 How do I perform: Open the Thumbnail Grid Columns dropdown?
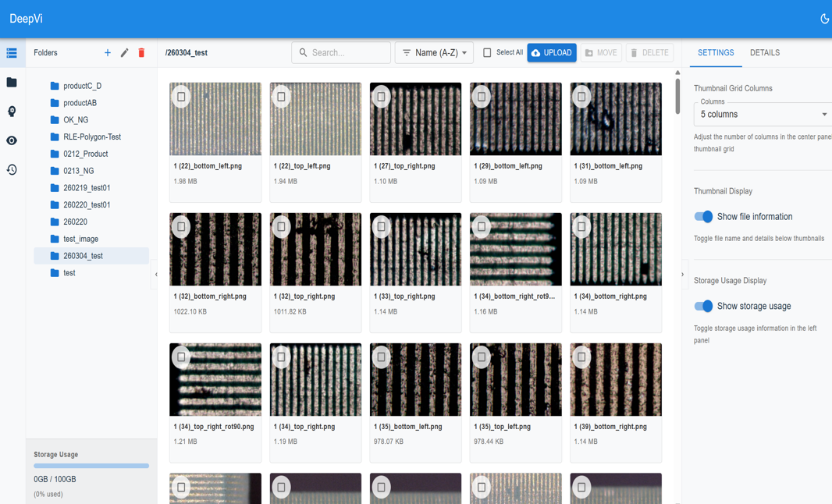763,115
